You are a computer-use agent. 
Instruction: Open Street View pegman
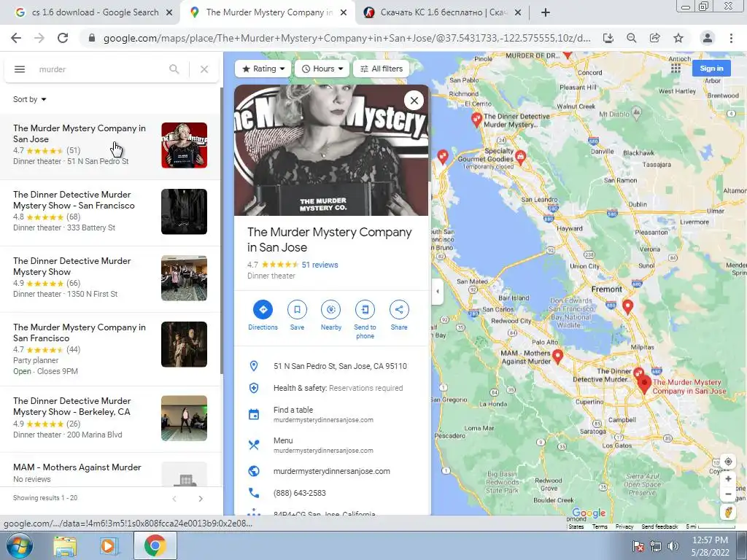[x=728, y=512]
